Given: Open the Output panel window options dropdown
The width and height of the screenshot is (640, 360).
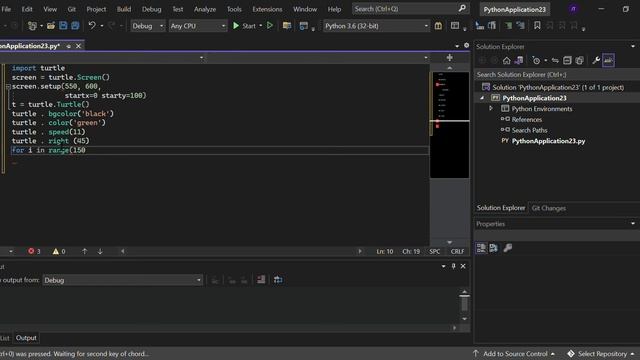Looking at the screenshot, I should coord(443,266).
